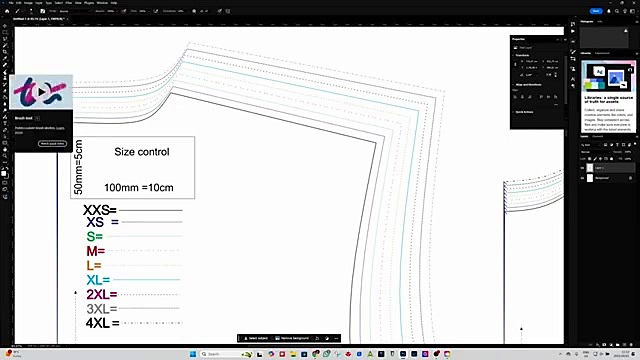
Task: Click Remove background in task bar
Action: [x=291, y=338]
